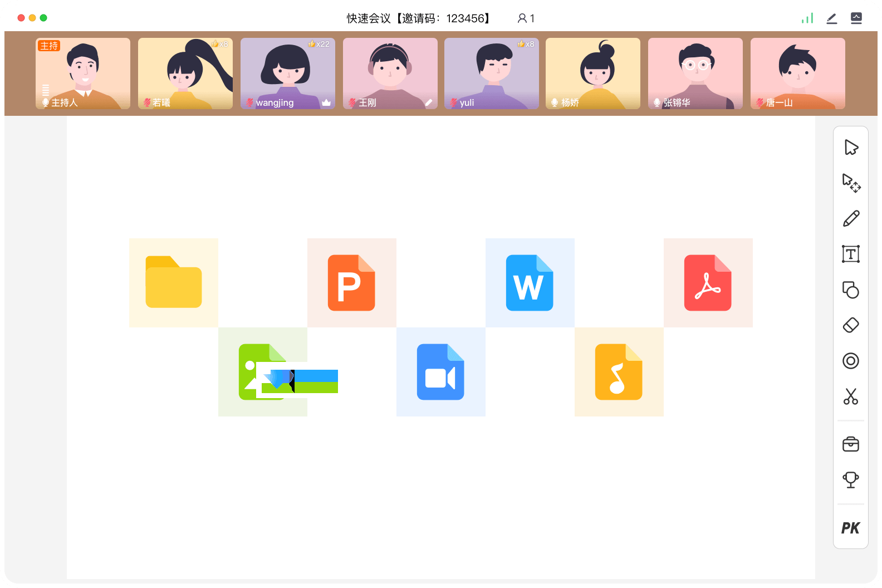The width and height of the screenshot is (882, 588).
Task: Unmute 王刚's muted microphone
Action: pyautogui.click(x=352, y=102)
